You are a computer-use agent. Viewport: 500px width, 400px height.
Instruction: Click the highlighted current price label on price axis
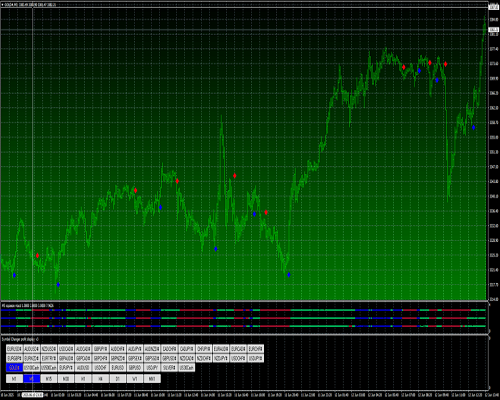tap(494, 30)
